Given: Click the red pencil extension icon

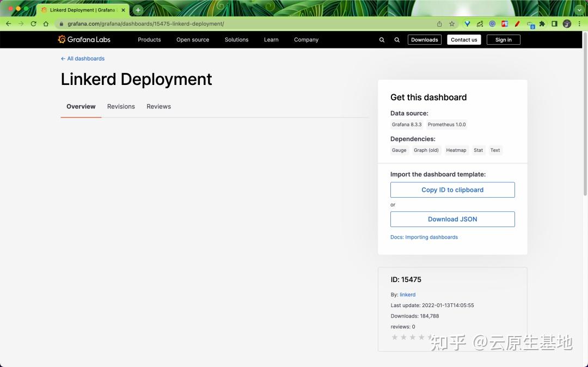Looking at the screenshot, I should tap(518, 23).
